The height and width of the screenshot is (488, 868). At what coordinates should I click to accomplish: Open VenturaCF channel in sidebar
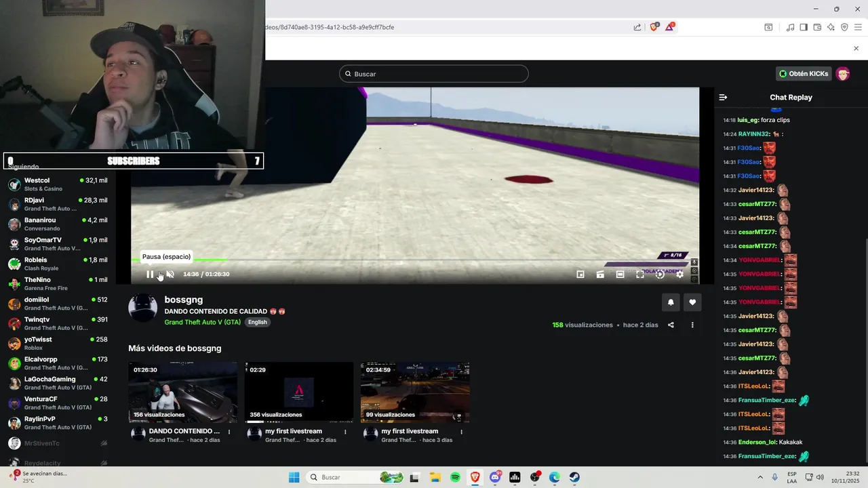57,403
